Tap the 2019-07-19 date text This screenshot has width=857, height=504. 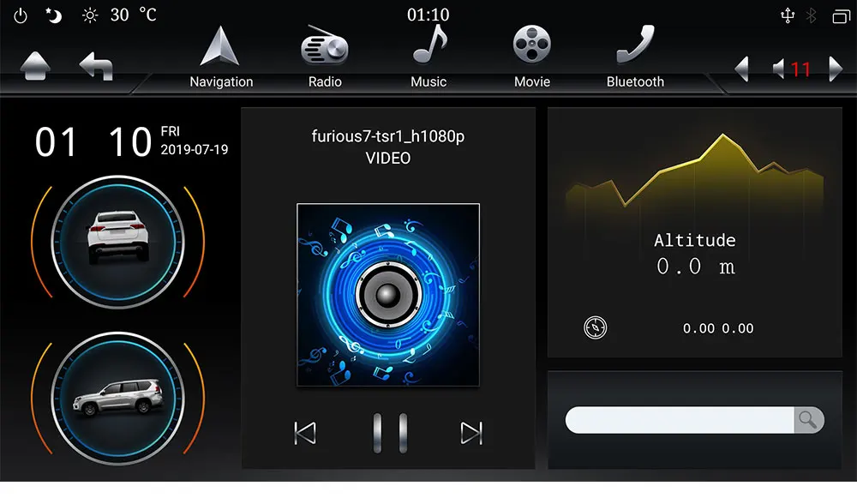[x=194, y=150]
